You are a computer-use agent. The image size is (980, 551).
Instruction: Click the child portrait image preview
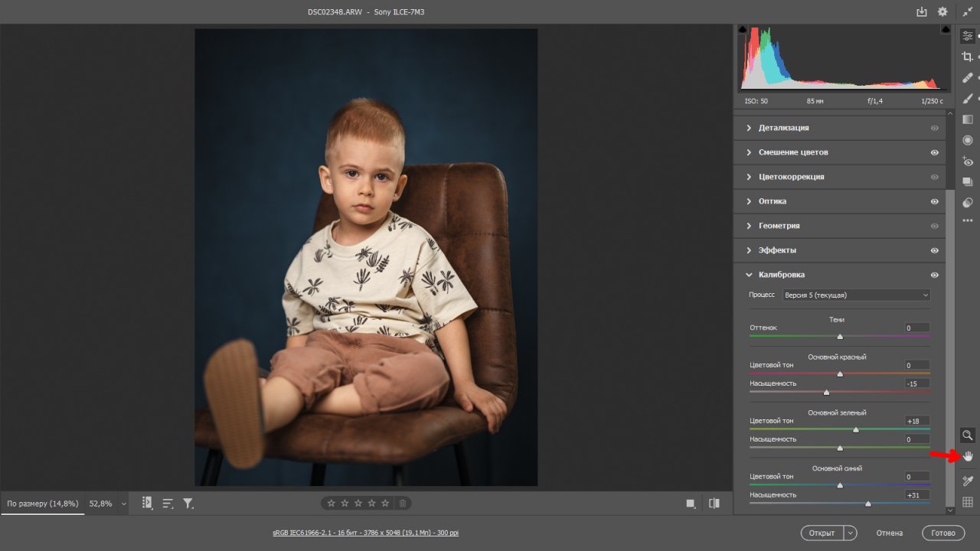tap(366, 257)
